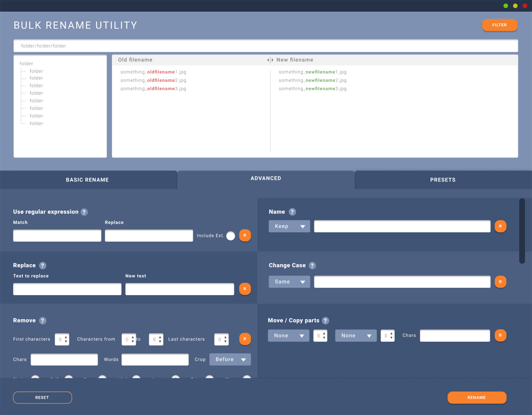
Task: Switch to the Presets tab
Action: pos(443,180)
